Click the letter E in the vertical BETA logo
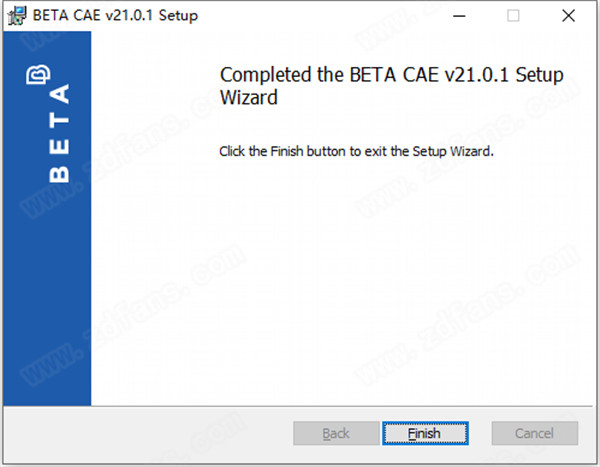 click(x=59, y=146)
